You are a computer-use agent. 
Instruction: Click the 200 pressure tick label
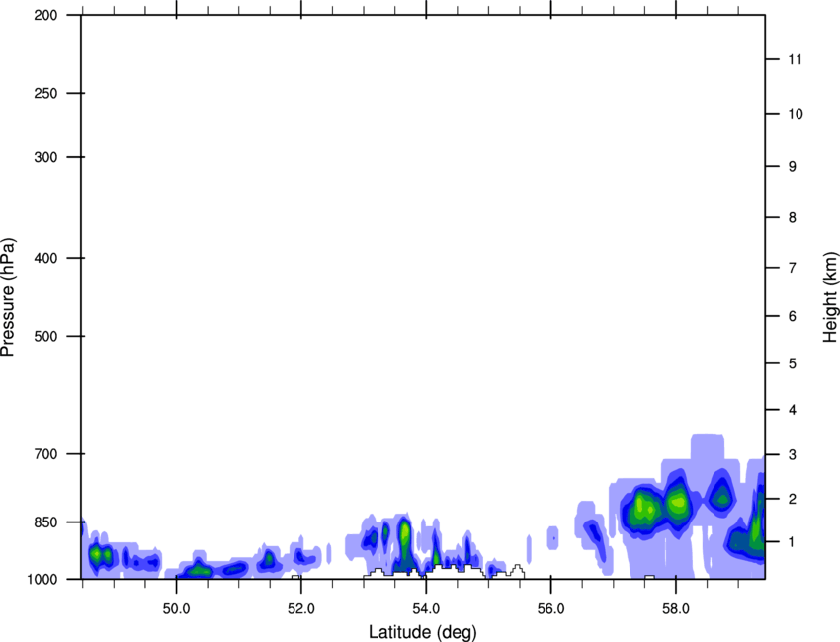tap(45, 15)
